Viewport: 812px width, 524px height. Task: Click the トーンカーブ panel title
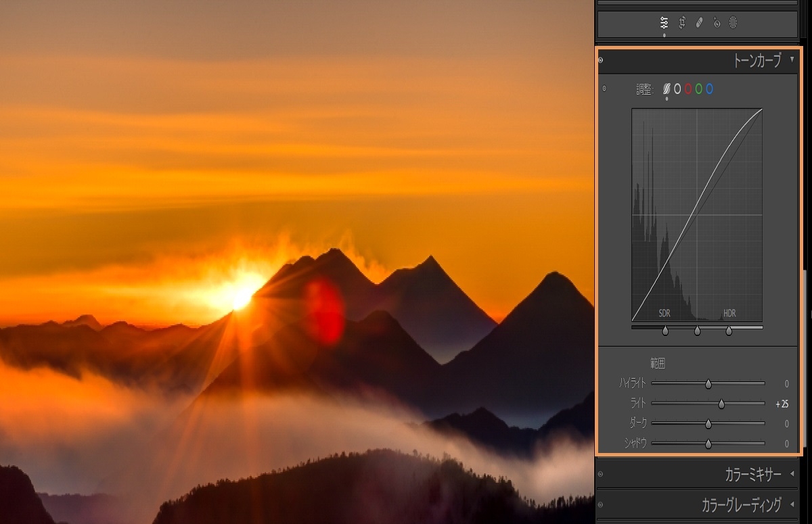coord(757,60)
